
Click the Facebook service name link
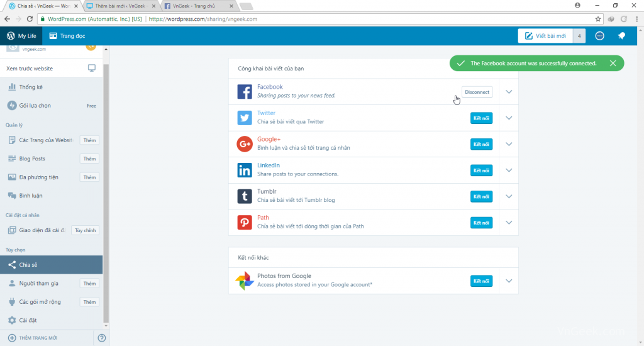tap(270, 87)
